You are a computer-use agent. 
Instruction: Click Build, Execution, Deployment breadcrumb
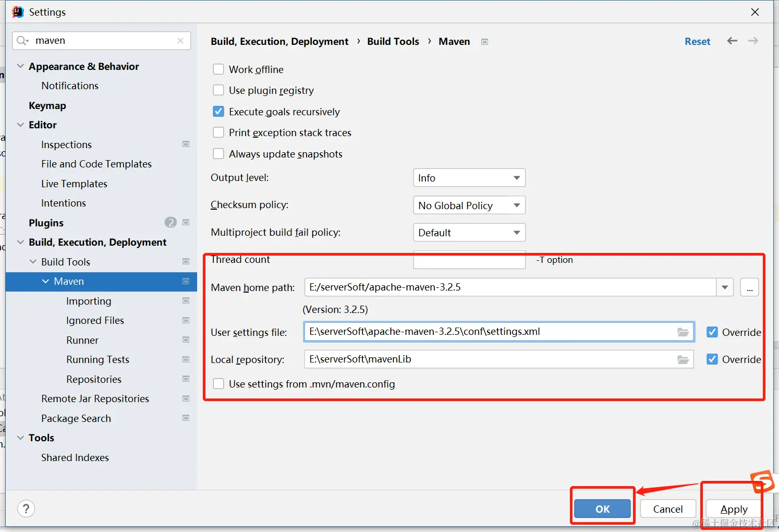coord(279,41)
